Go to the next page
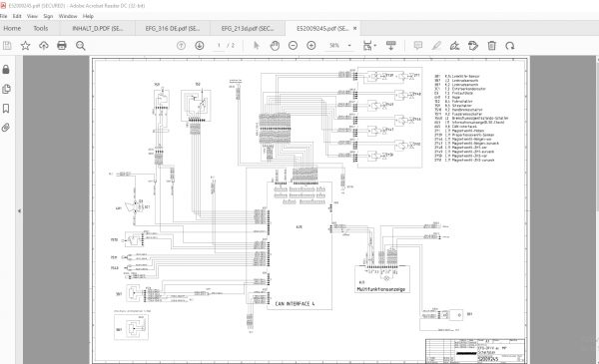 (200, 46)
